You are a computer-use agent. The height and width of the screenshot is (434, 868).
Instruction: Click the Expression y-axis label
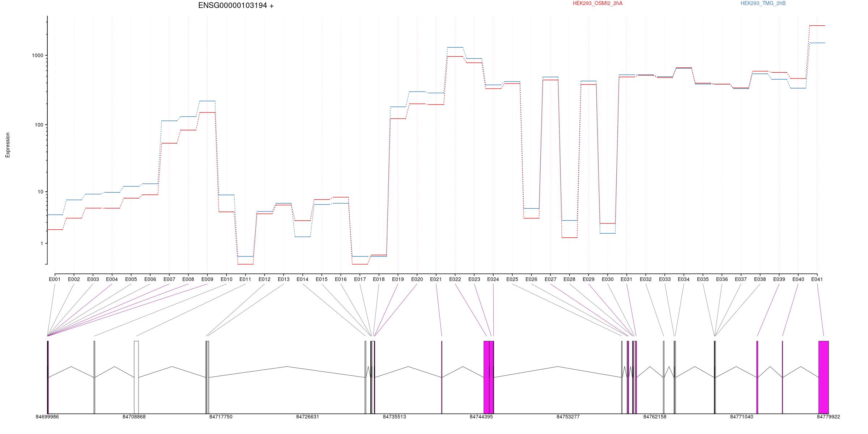point(8,145)
